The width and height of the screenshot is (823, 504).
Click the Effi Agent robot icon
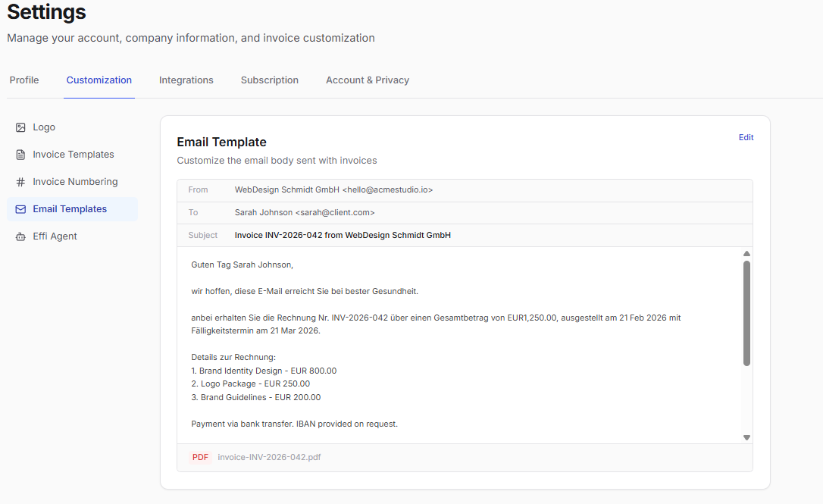[x=20, y=236]
